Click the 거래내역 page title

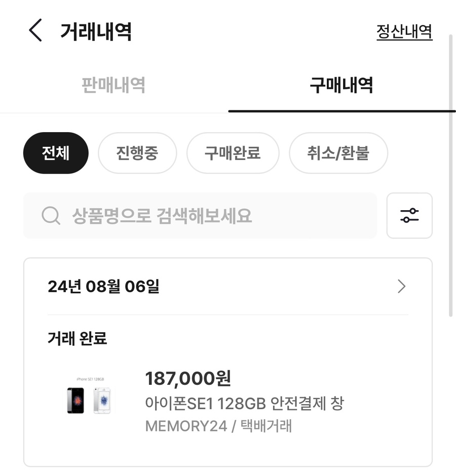[x=96, y=31]
